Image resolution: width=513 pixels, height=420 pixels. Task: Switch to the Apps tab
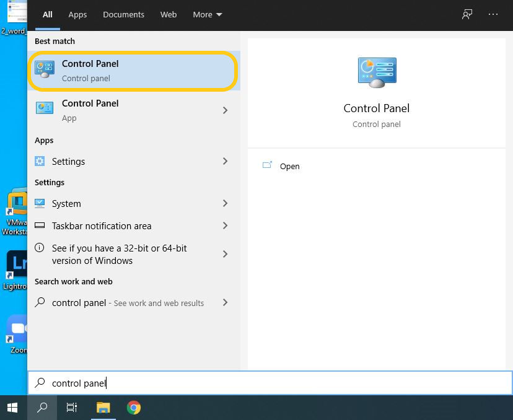(x=77, y=15)
